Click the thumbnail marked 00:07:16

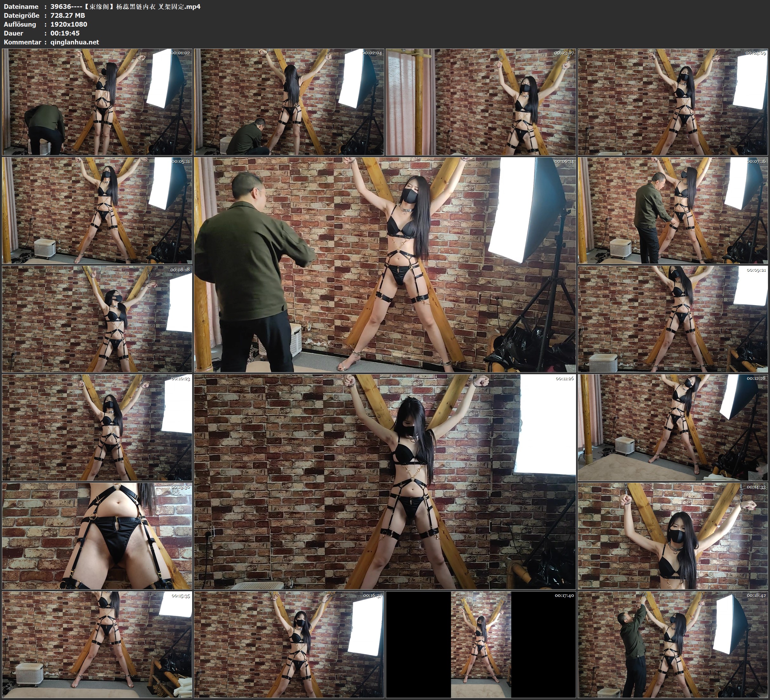click(x=673, y=210)
